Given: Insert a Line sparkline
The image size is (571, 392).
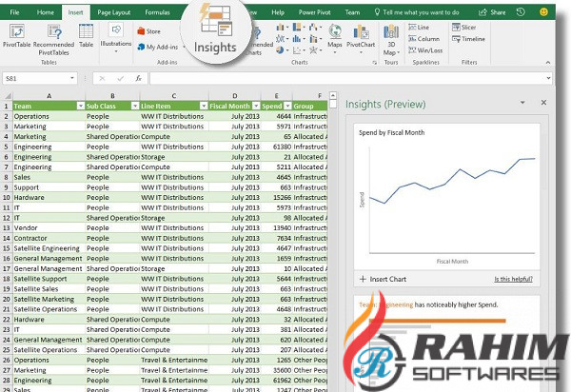Looking at the screenshot, I should 419,28.
